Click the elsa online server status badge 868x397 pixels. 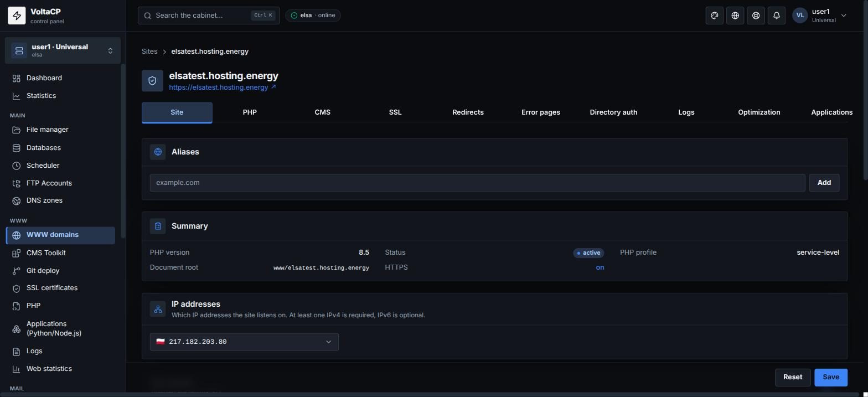point(313,16)
